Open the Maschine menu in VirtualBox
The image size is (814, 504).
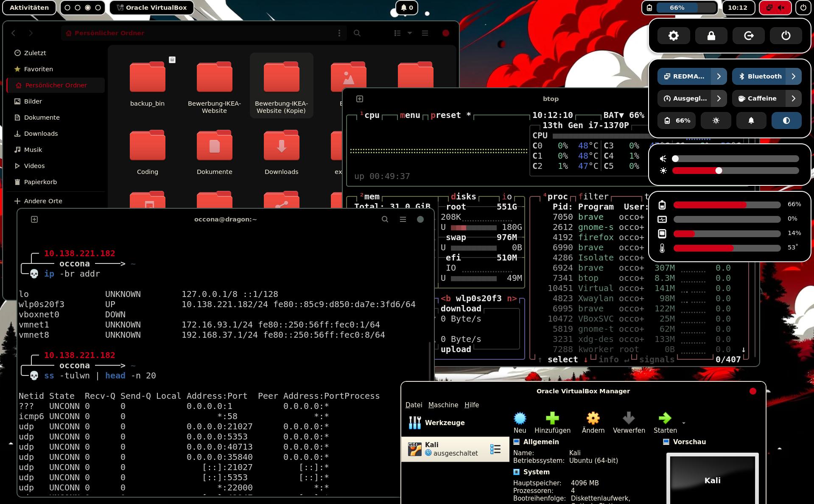443,405
